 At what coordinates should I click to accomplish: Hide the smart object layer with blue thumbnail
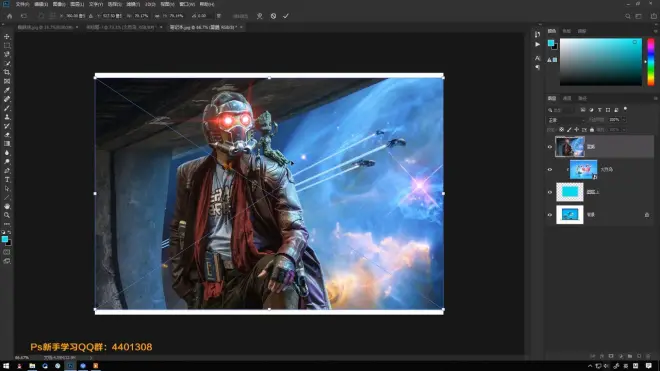pos(550,170)
